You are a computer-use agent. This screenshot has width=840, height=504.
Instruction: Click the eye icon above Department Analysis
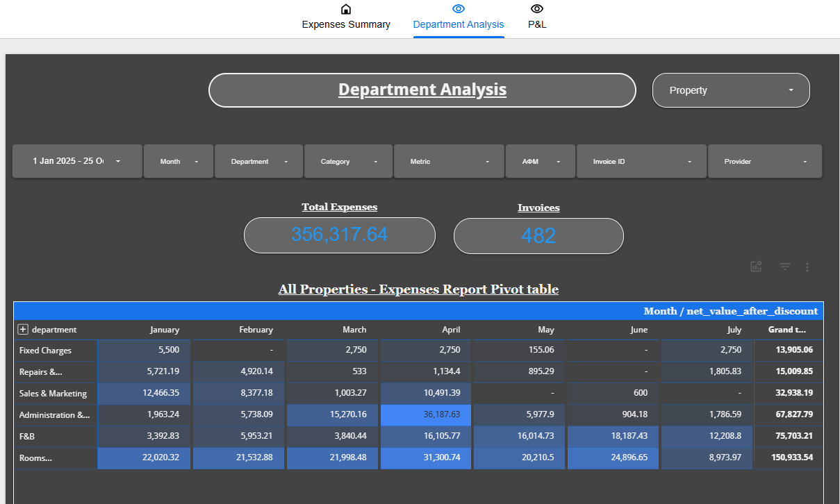click(458, 9)
